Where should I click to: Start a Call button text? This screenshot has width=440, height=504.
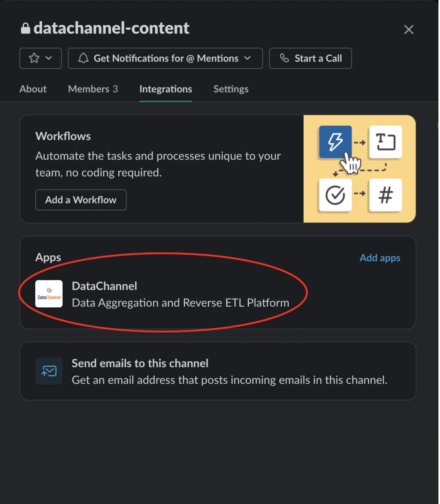pos(318,58)
